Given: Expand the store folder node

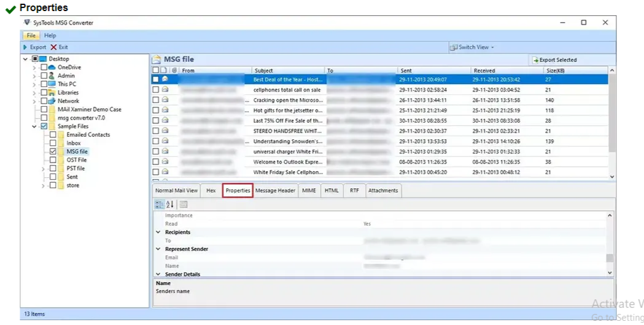Looking at the screenshot, I should pos(43,185).
